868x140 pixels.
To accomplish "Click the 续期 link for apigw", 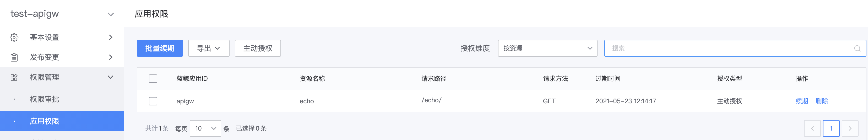I will [802, 101].
